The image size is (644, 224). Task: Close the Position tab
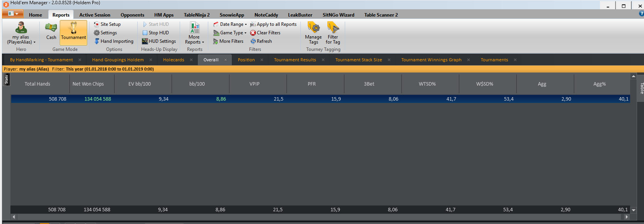(x=262, y=60)
